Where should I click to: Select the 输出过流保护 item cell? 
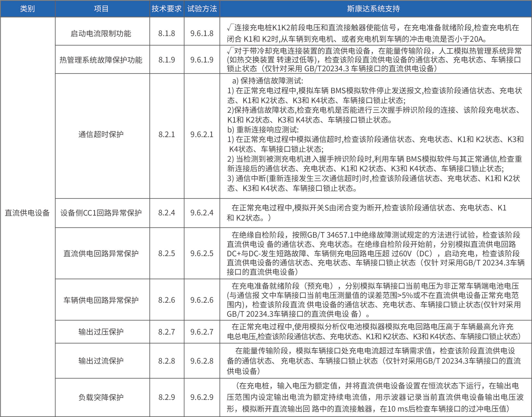[x=101, y=361]
